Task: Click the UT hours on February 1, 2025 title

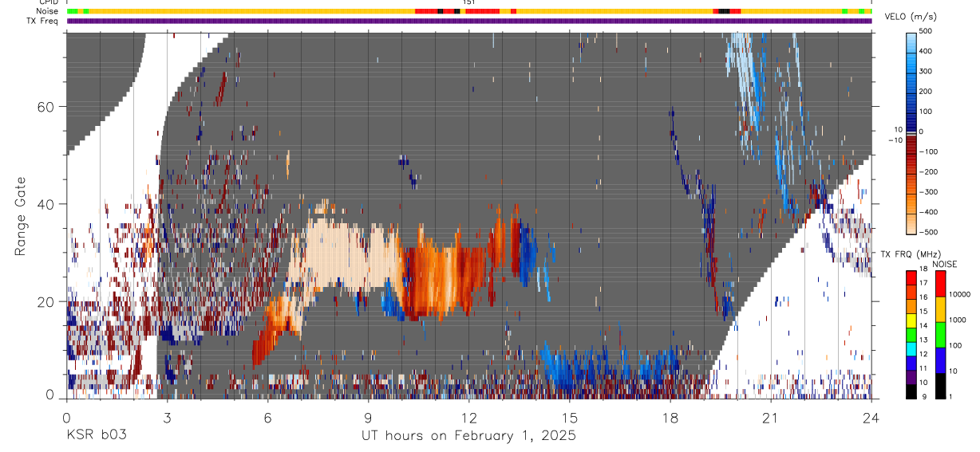Action: tap(468, 436)
